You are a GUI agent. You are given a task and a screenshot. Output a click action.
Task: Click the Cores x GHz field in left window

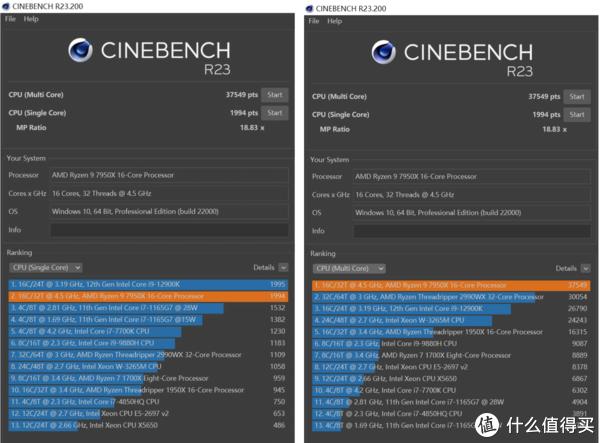click(170, 194)
